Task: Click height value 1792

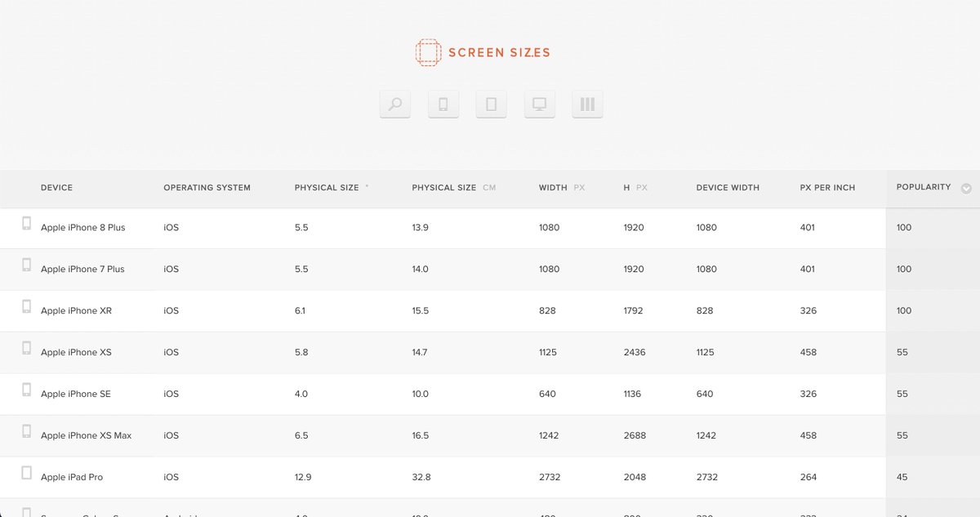Action: coord(633,311)
